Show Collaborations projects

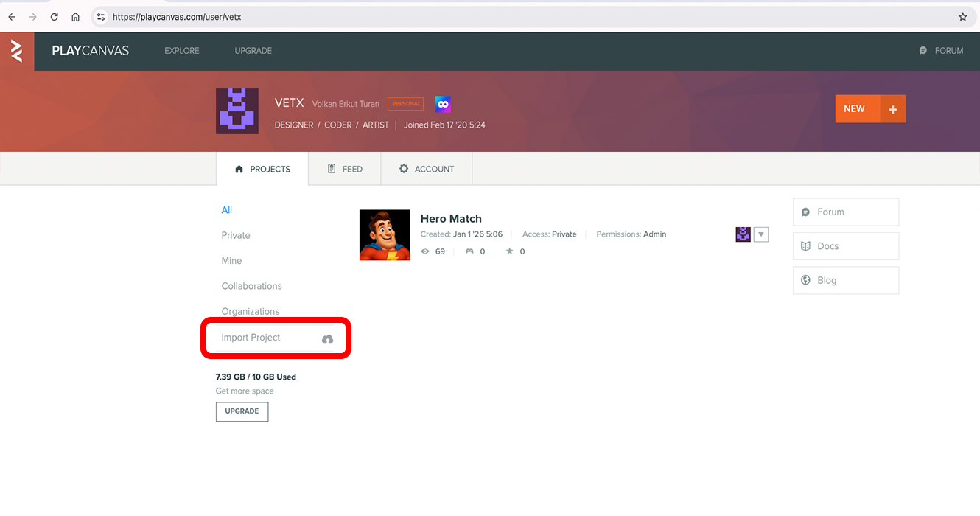click(x=251, y=286)
